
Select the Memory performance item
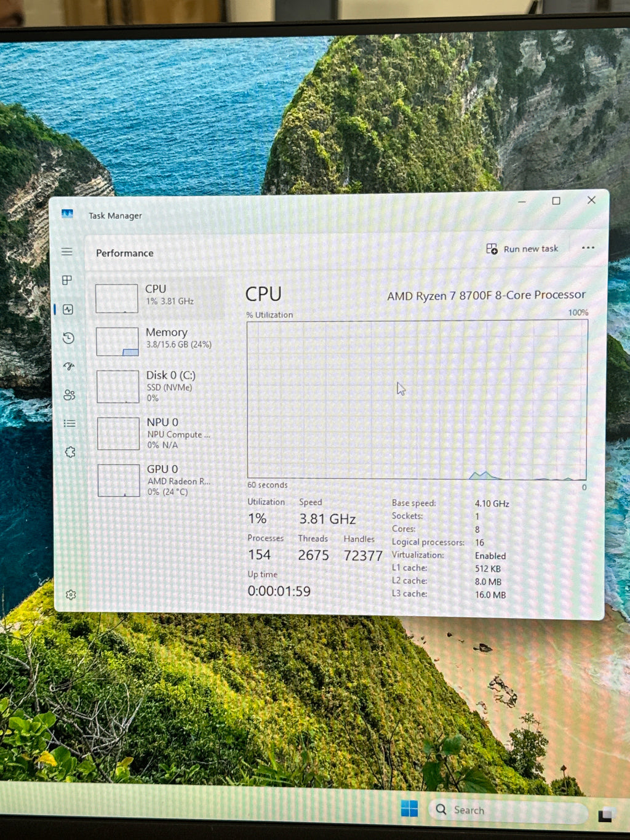click(159, 340)
